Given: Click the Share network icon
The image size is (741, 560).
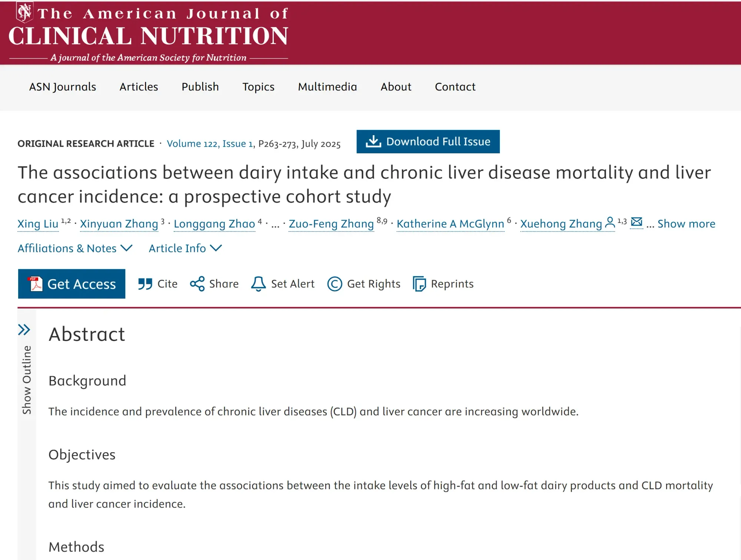Looking at the screenshot, I should (x=197, y=284).
